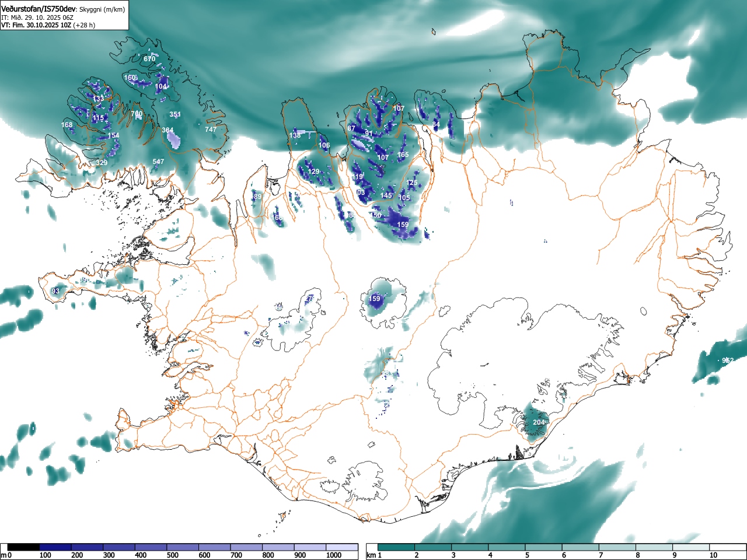This screenshot has width=747, height=560.
Task: Click the visibility value 165 on the map
Action: click(x=403, y=155)
